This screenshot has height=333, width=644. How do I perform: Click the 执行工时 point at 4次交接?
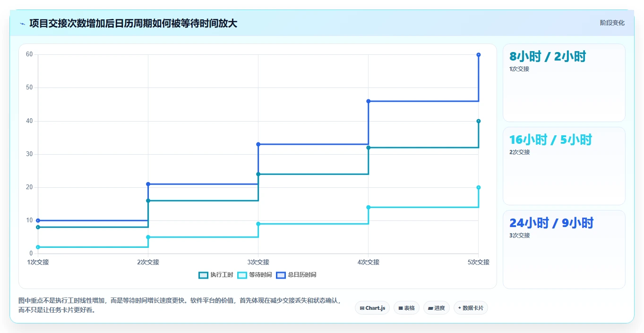click(369, 148)
